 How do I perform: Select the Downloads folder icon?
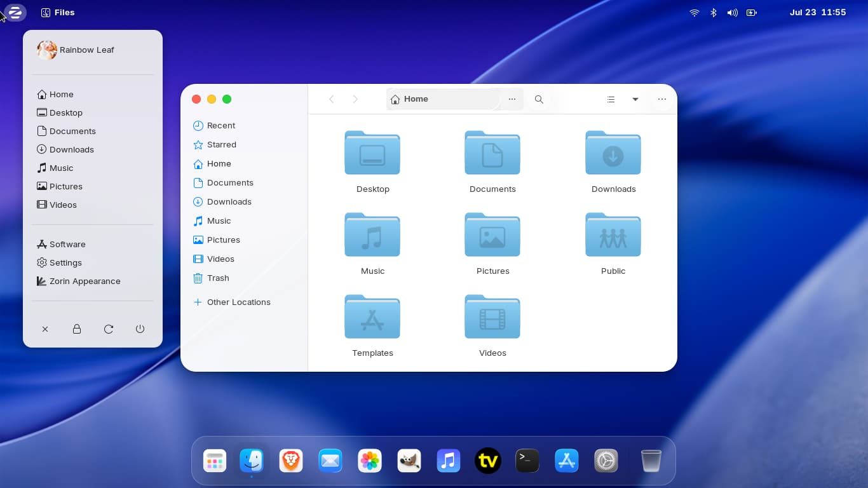[x=613, y=152]
